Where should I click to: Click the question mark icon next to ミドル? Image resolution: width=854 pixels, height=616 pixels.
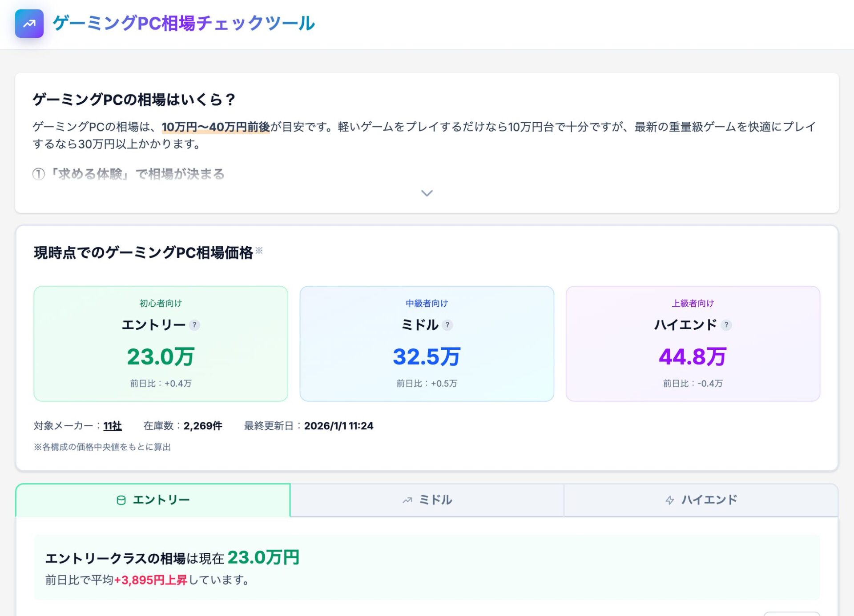(x=448, y=325)
